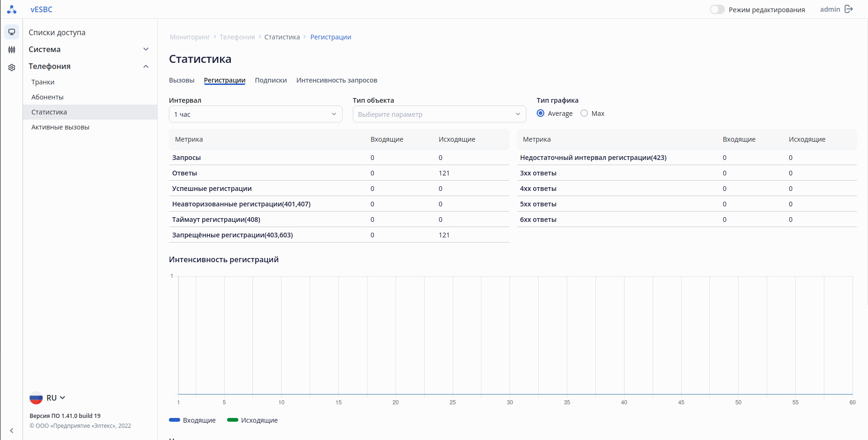Viewport: 868px width, 440px height.
Task: Click the logout icon next to admin
Action: pyautogui.click(x=849, y=9)
